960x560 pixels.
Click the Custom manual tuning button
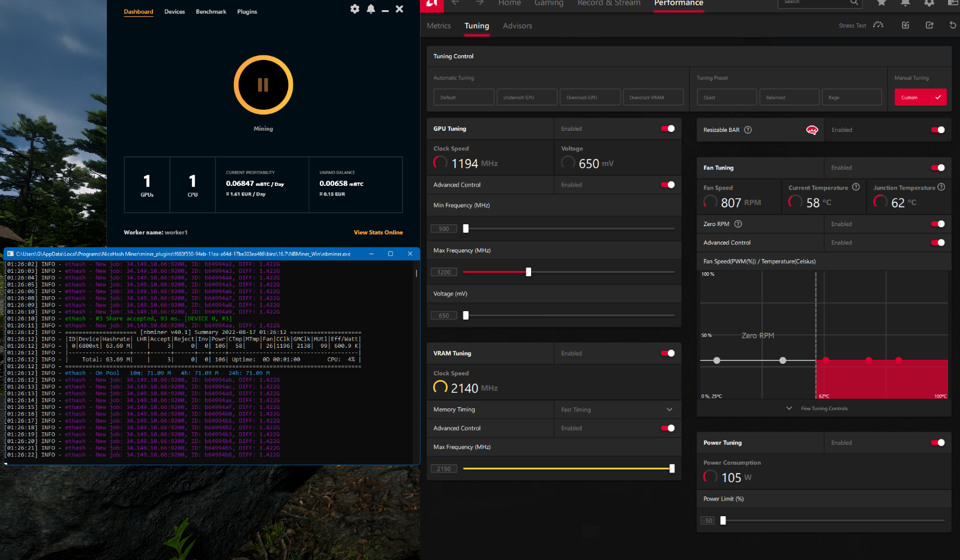(x=920, y=97)
